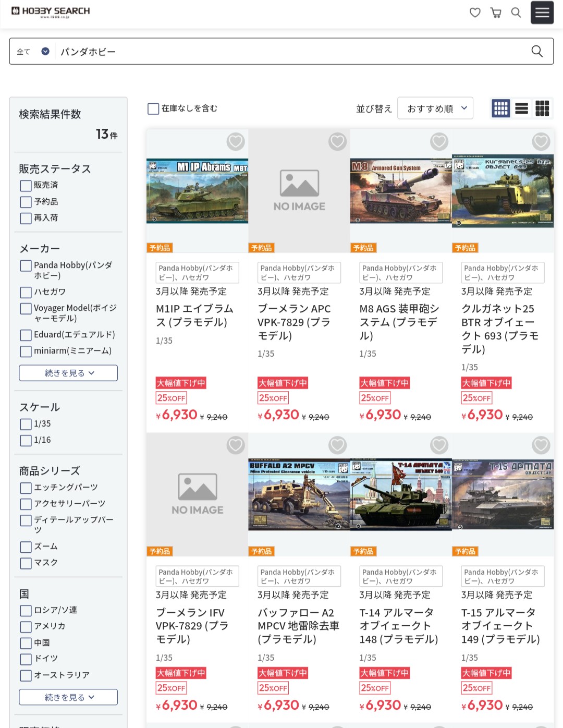Open Kurganets-25 BTR box art image
The height and width of the screenshot is (728, 563).
[x=503, y=191]
